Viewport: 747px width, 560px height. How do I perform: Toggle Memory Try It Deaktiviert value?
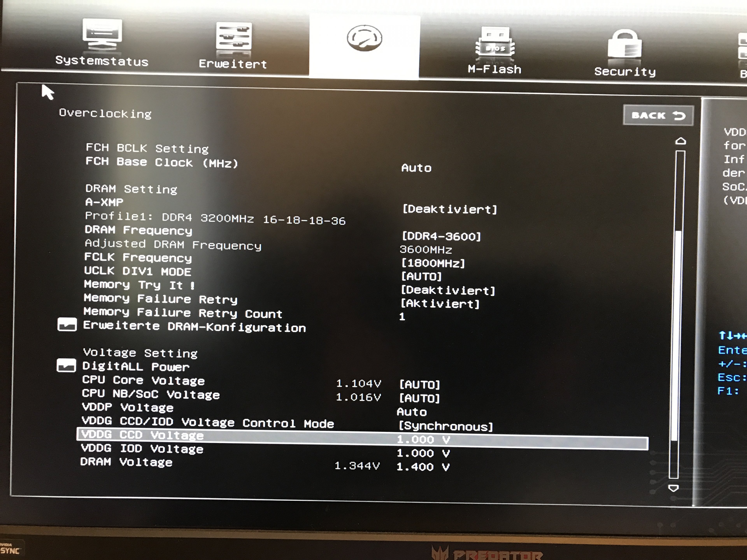pyautogui.click(x=448, y=290)
